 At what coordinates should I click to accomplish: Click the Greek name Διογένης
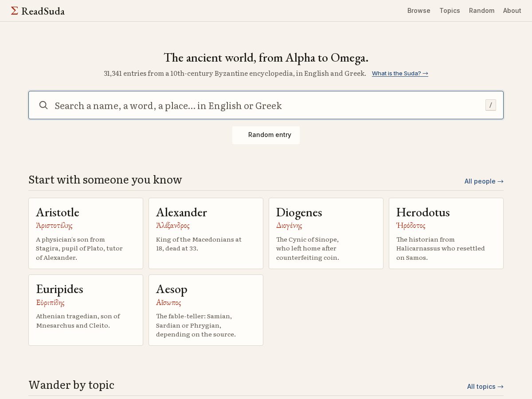(289, 226)
